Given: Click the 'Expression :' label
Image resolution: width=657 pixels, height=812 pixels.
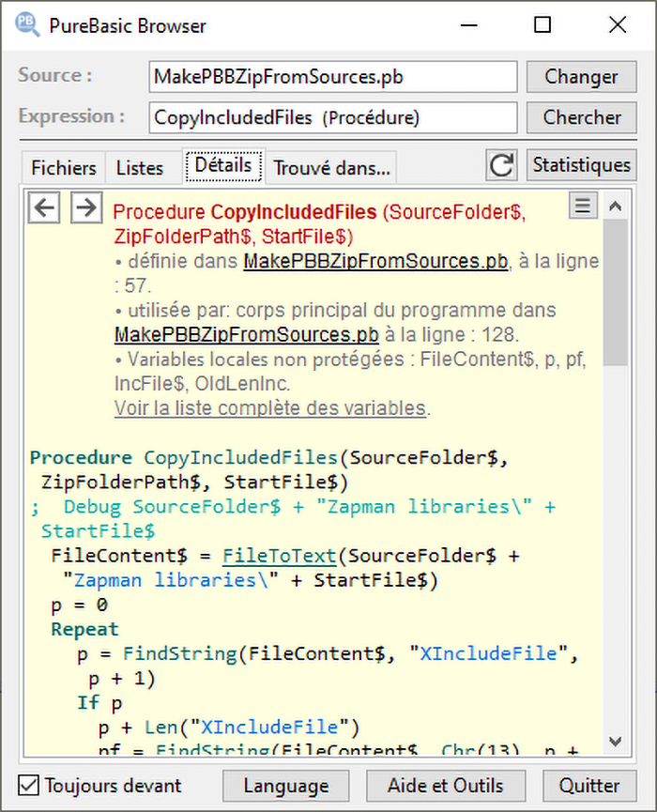Looking at the screenshot, I should (x=71, y=116).
